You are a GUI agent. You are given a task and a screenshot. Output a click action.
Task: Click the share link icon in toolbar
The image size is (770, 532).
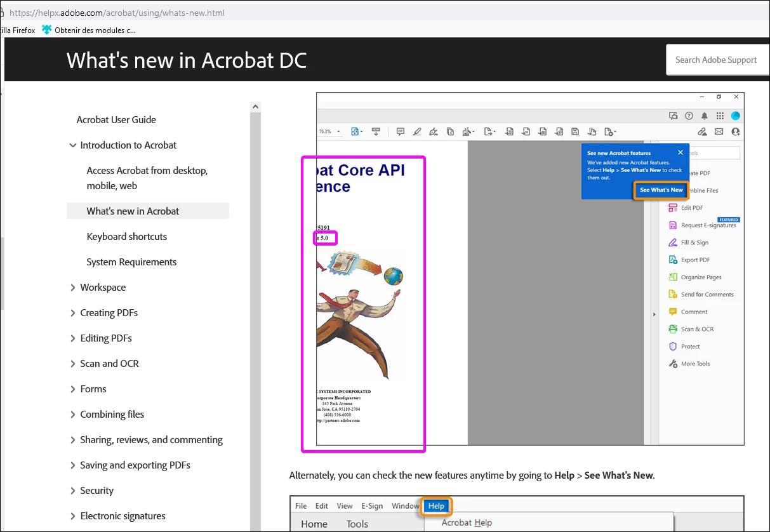pos(702,131)
